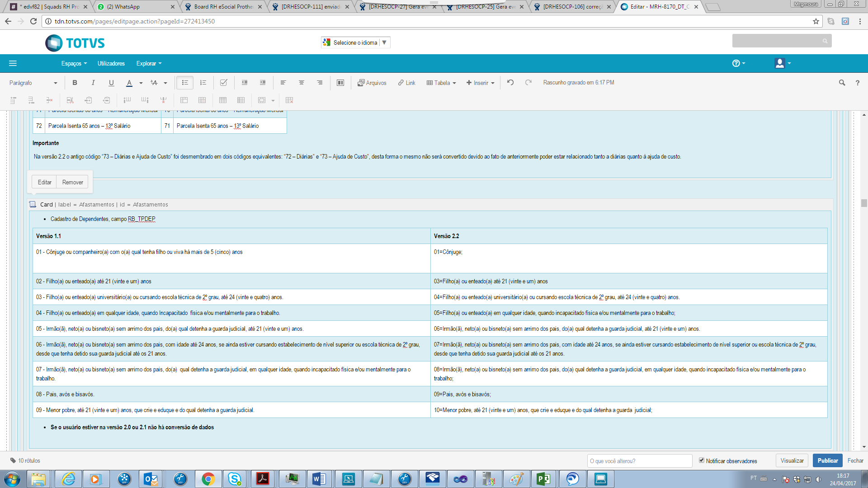Click the numbered list icon
The image size is (868, 488).
[x=203, y=83]
